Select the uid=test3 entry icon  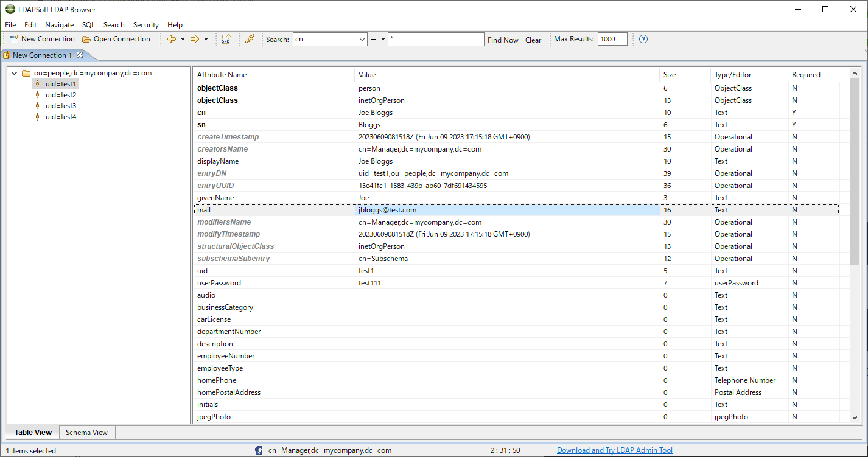tap(38, 105)
